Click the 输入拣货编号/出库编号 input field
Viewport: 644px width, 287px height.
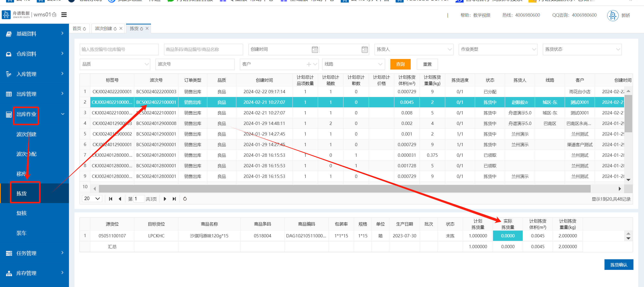[x=119, y=49]
